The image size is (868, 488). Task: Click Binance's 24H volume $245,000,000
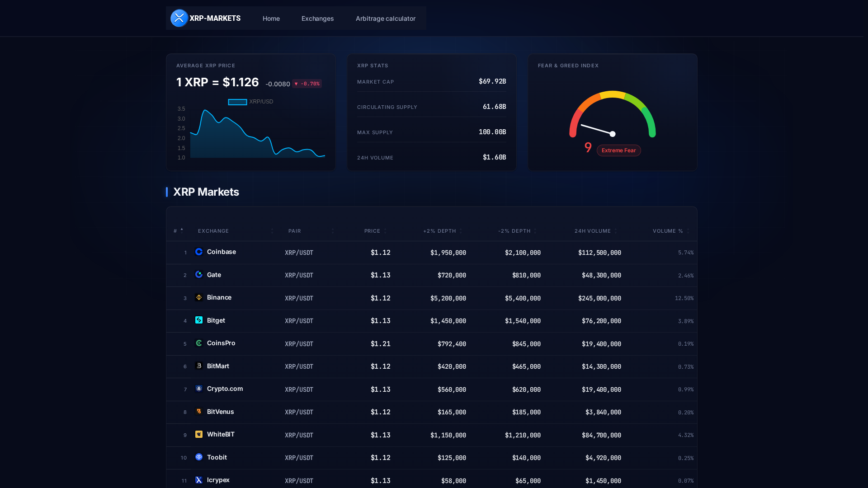pyautogui.click(x=599, y=298)
